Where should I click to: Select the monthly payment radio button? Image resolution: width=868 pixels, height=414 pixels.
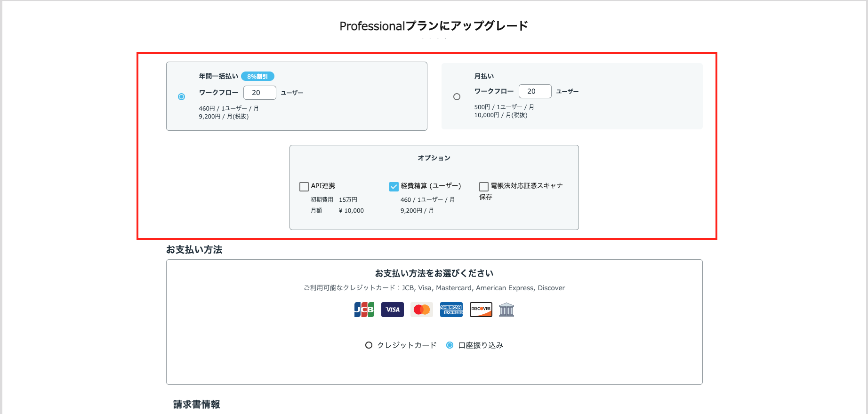457,96
